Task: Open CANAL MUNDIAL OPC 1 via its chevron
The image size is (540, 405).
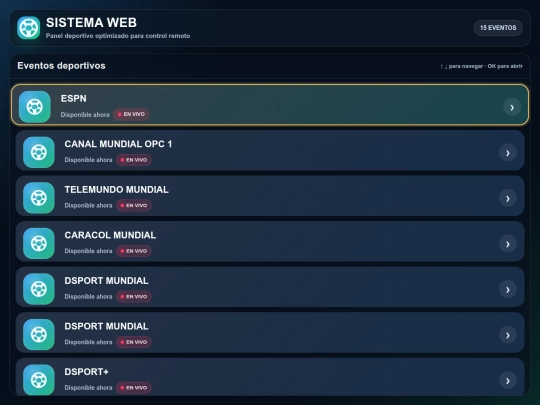Action: click(x=508, y=153)
